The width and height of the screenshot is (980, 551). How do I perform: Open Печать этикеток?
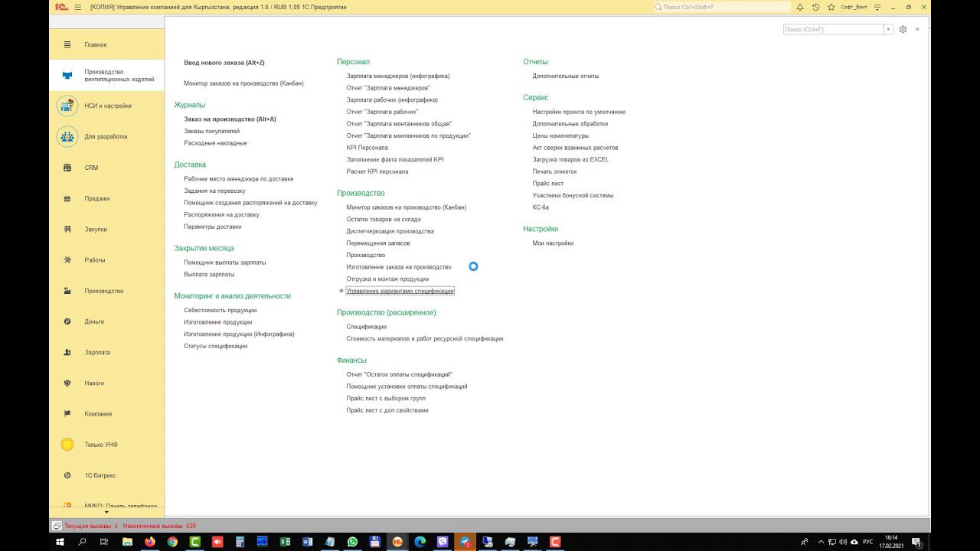(555, 171)
